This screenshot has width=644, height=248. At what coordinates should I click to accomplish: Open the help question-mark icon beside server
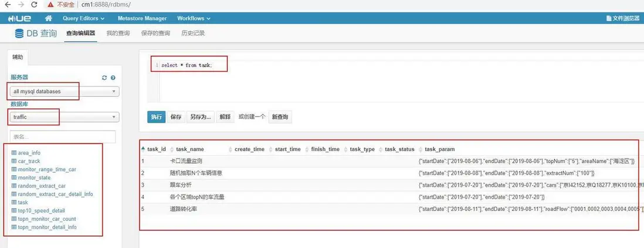(113, 78)
